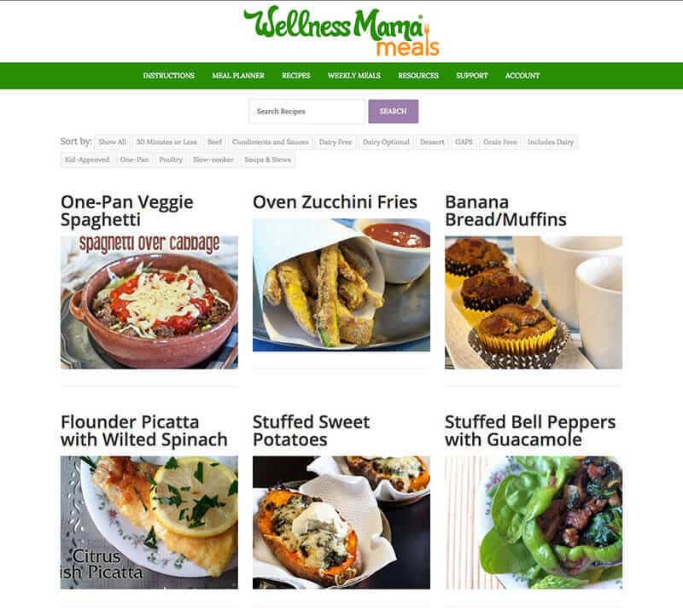Click the Search Recipes input field
This screenshot has width=683, height=616.
point(307,112)
